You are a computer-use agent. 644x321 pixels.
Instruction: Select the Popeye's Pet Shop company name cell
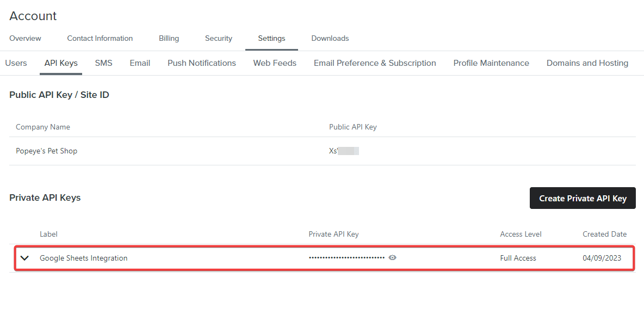[x=46, y=151]
